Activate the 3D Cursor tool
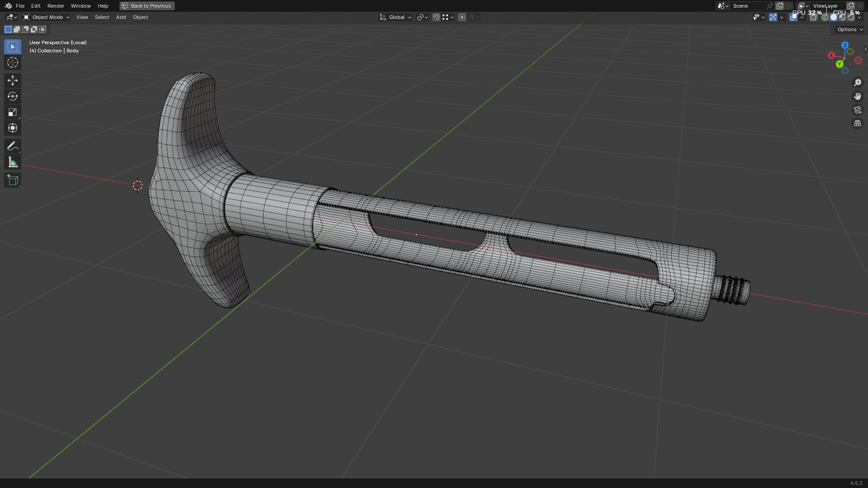This screenshot has height=488, width=868. [x=13, y=62]
